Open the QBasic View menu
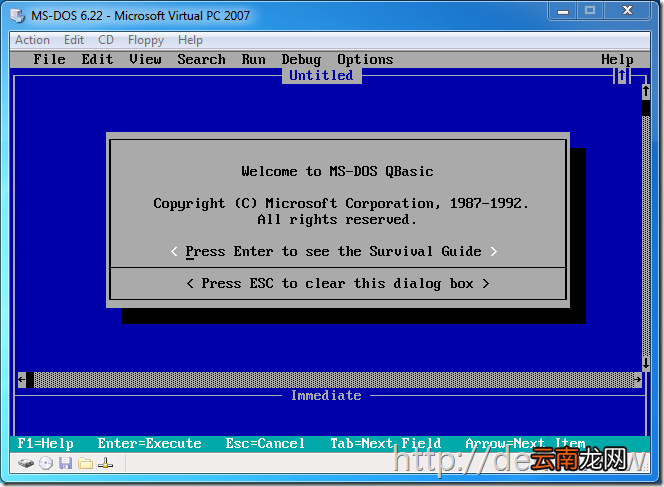Screen dimensions: 664x487 point(145,59)
